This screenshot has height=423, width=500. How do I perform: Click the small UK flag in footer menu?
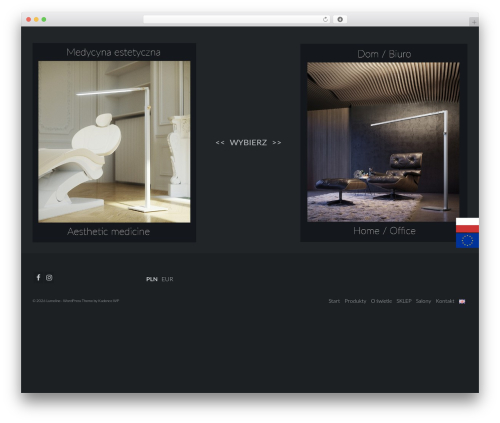(x=462, y=301)
